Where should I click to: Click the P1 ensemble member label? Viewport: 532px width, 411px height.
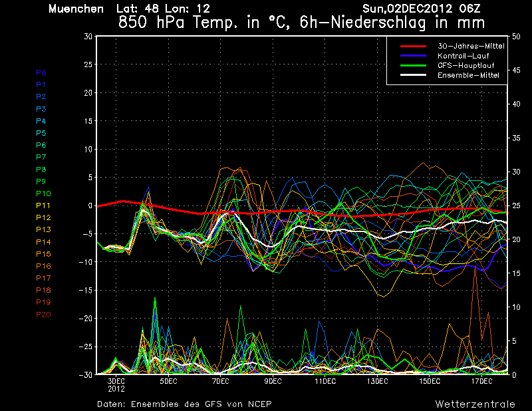point(41,84)
